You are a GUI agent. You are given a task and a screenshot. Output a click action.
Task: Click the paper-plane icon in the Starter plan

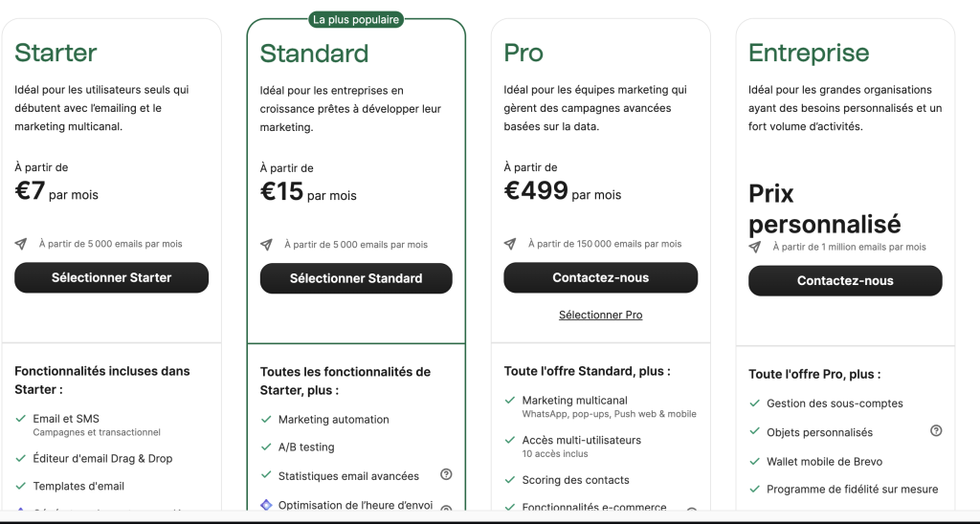21,244
